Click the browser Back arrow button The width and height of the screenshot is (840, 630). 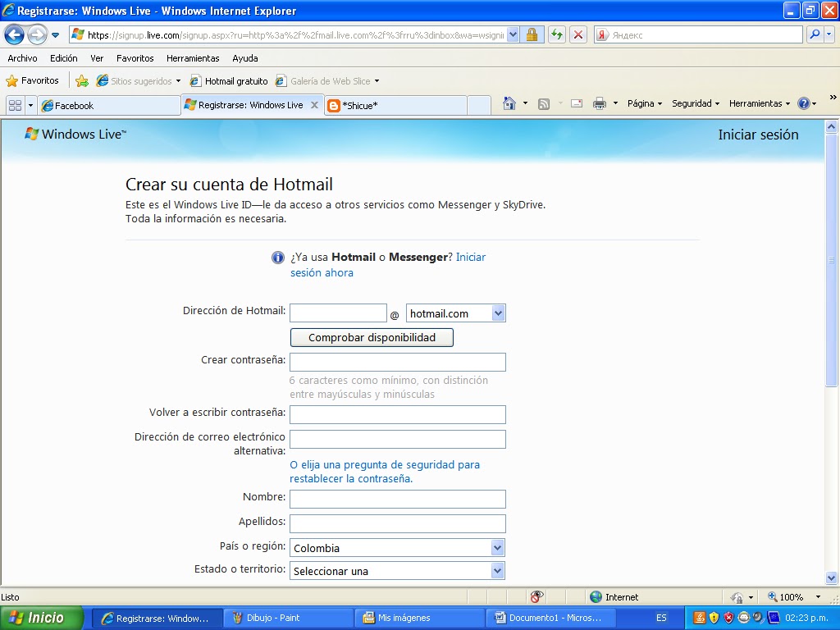coord(15,35)
